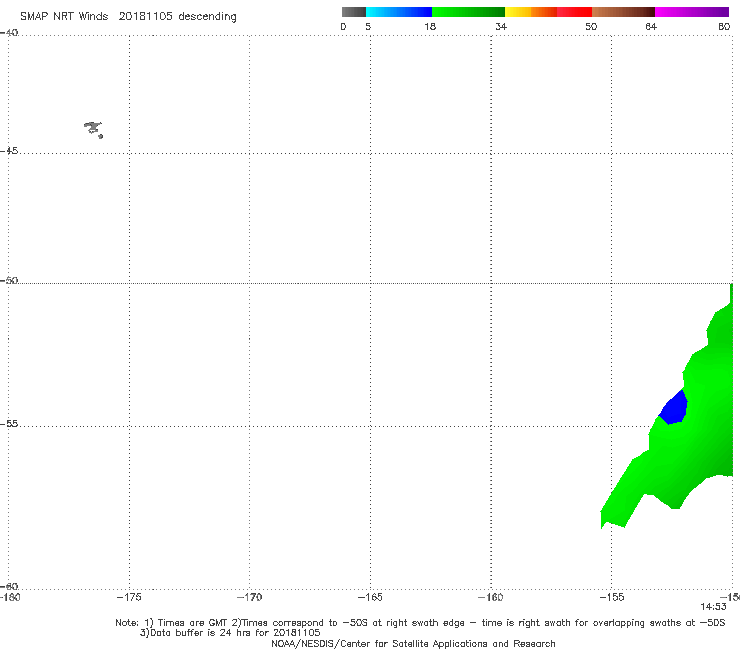Click the yellow-red 34-50 colorbar segment

point(548,12)
